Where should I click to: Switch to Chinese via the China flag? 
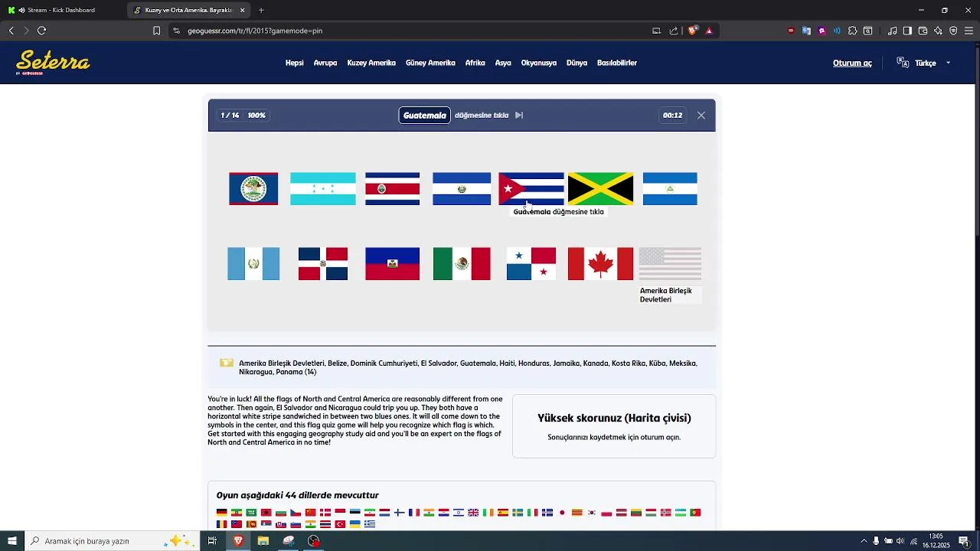[x=310, y=513]
